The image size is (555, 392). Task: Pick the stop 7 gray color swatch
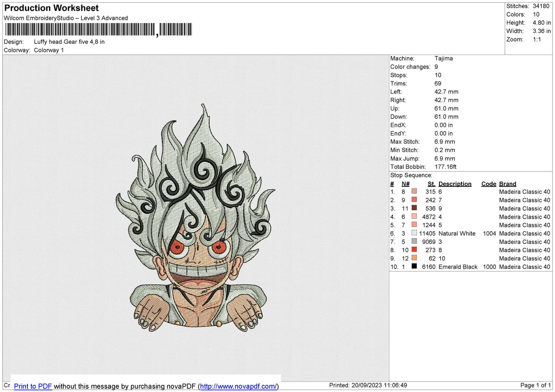pyautogui.click(x=414, y=241)
